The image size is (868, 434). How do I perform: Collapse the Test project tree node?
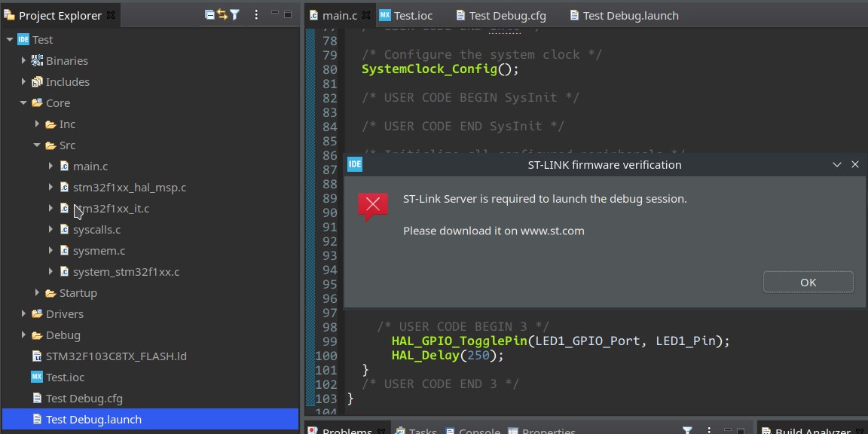(9, 40)
